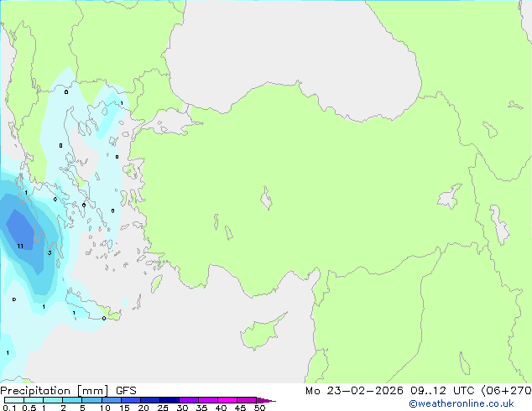Click the '09..12 UTC' time range text
This screenshot has height=411, width=532.
pyautogui.click(x=442, y=391)
